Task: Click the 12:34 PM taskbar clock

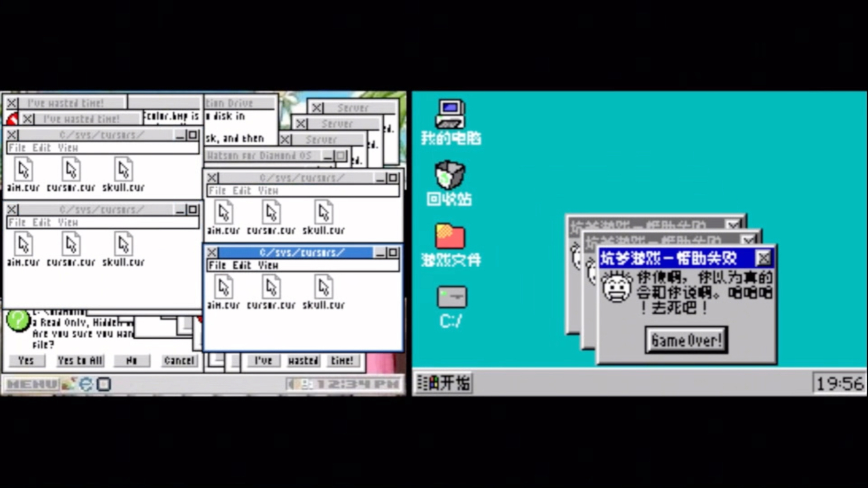Action: [x=358, y=384]
